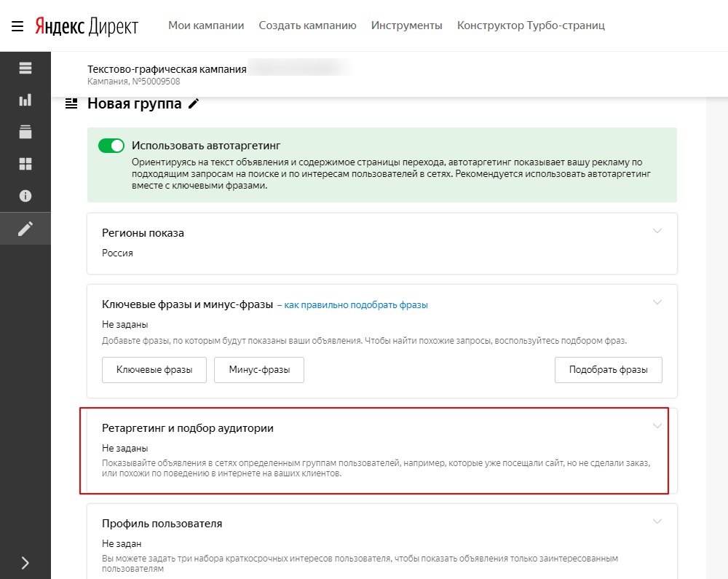Image resolution: width=728 pixels, height=579 pixels.
Task: Rename group via pencil next to Новая группа
Action: click(x=194, y=104)
